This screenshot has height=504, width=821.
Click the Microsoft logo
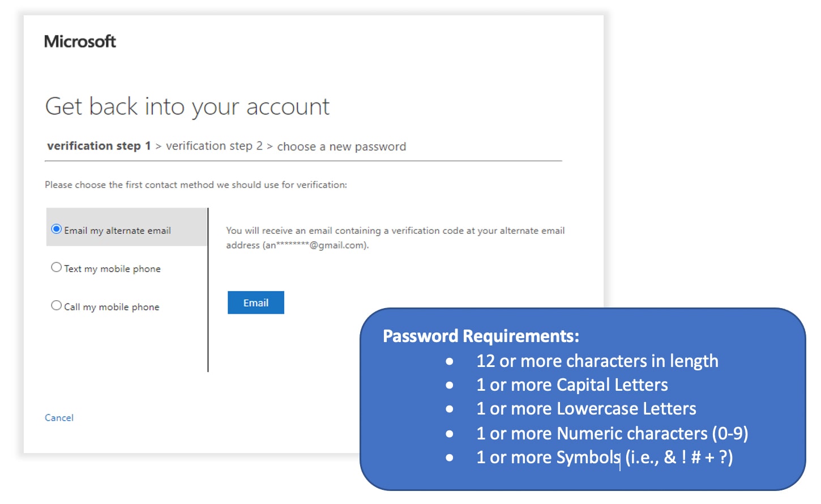tap(80, 41)
